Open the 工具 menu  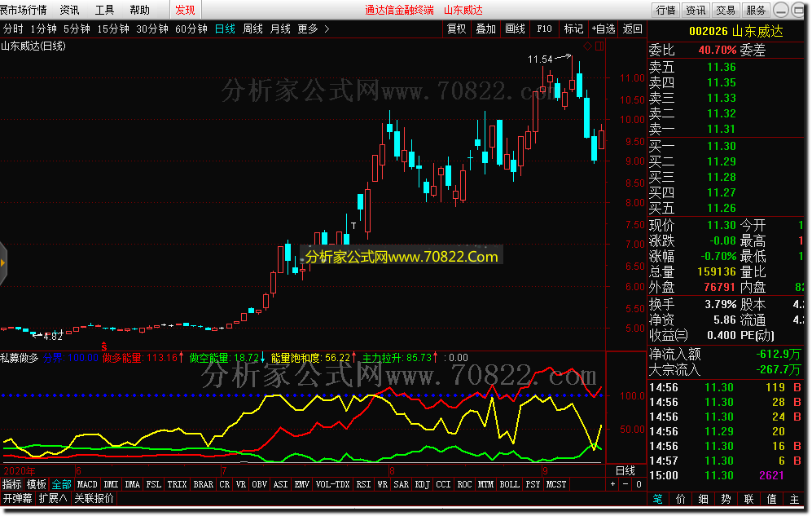click(104, 10)
